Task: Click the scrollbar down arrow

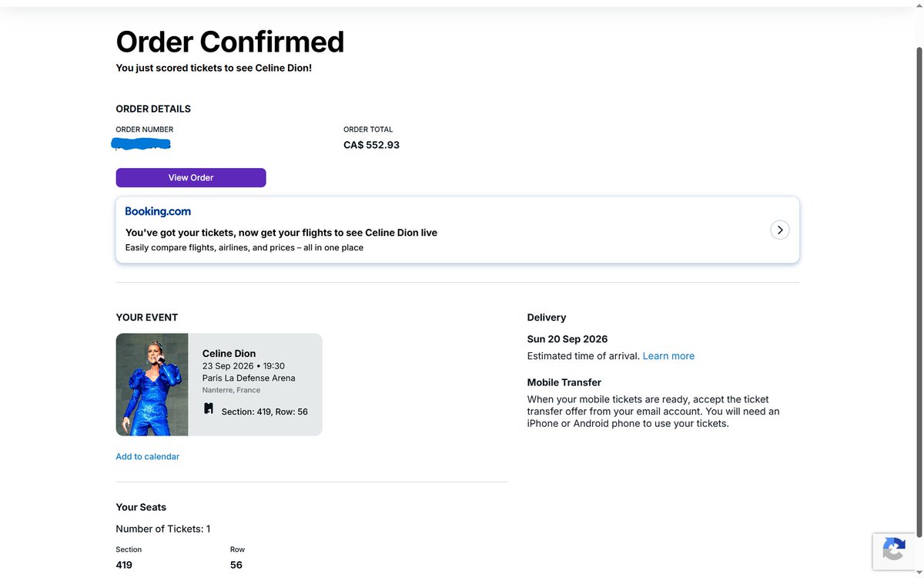Action: (x=918, y=571)
